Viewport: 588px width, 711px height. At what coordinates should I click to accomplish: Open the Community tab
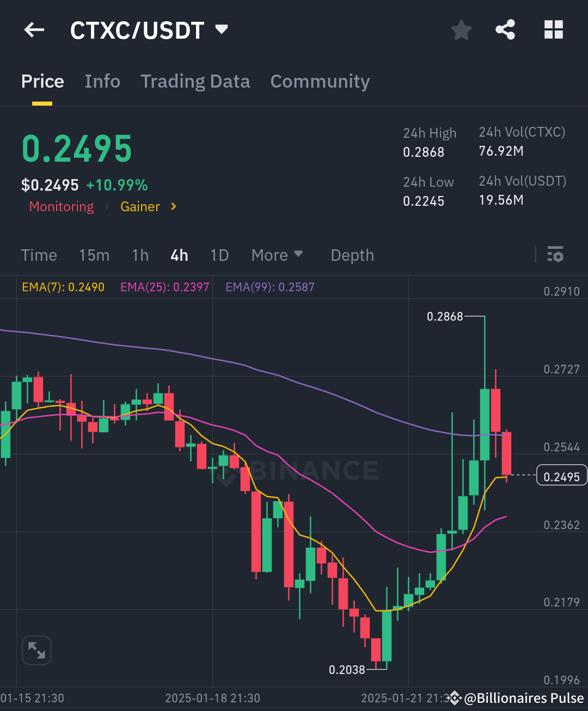pos(320,82)
